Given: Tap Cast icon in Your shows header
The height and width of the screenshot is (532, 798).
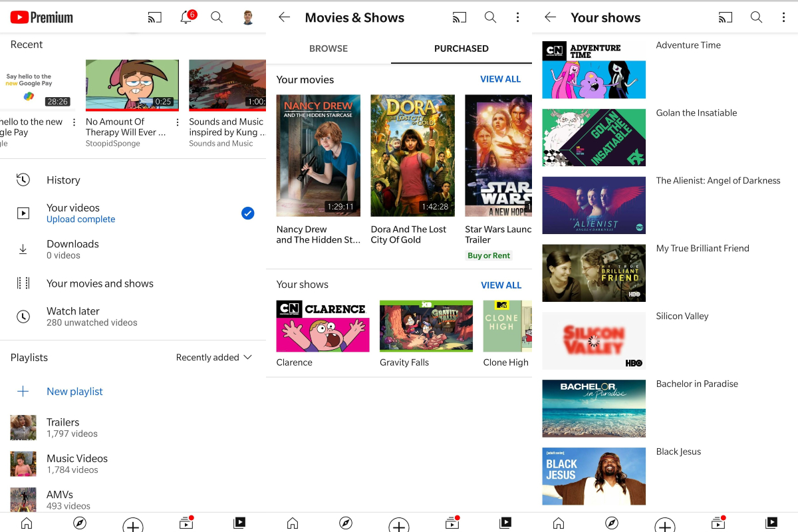Looking at the screenshot, I should 726,17.
